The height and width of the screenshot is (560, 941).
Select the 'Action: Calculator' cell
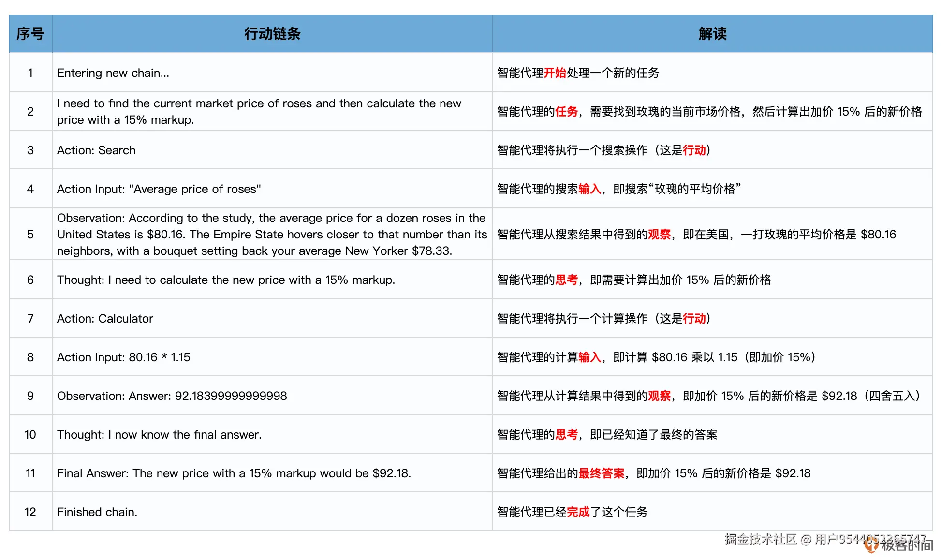pyautogui.click(x=105, y=319)
